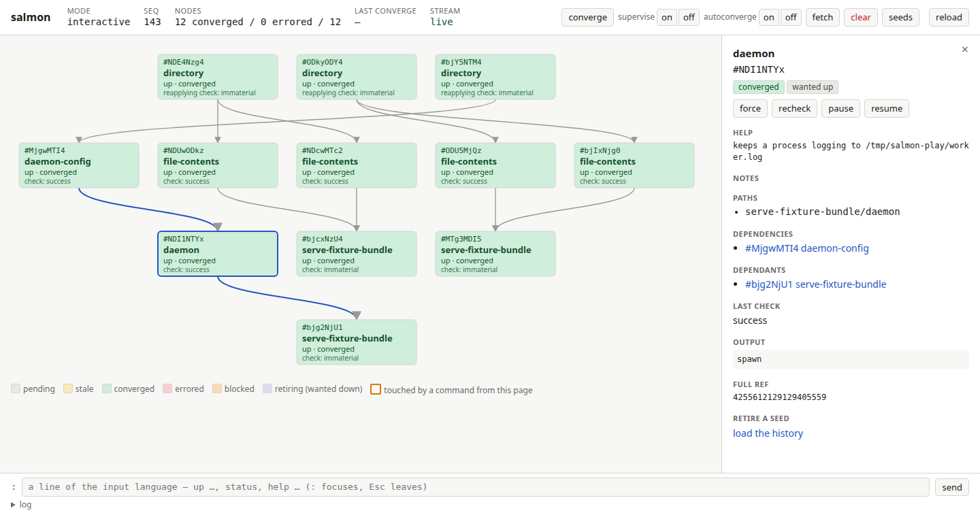Select the serve-fixture-bundle node #bjg2NjU1 in the graph
The image size is (980, 515).
click(x=357, y=342)
